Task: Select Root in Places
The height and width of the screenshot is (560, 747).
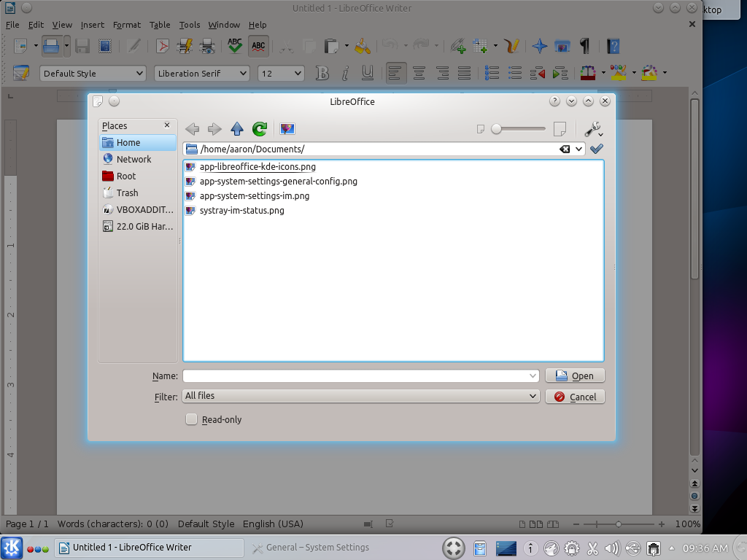Action: [x=138, y=176]
